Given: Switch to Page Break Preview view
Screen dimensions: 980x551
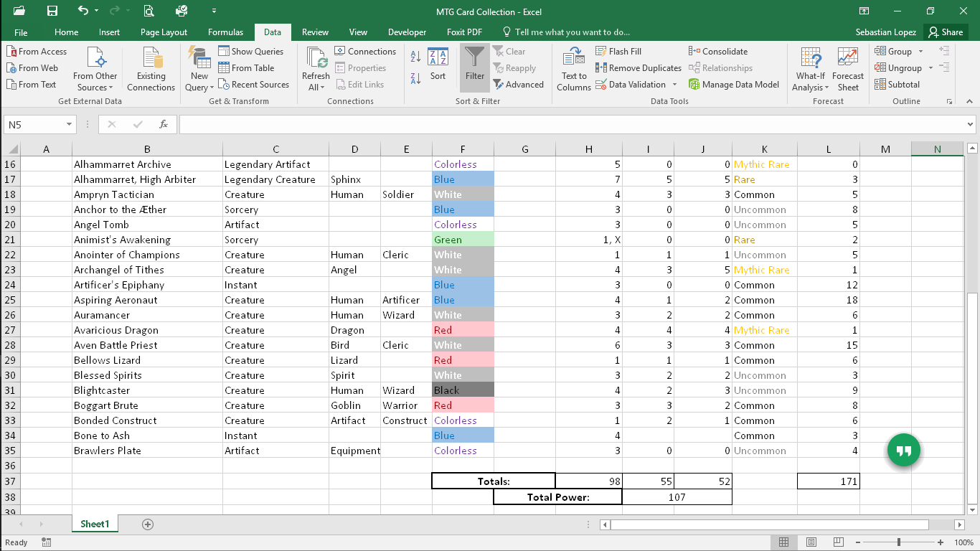Looking at the screenshot, I should (839, 542).
